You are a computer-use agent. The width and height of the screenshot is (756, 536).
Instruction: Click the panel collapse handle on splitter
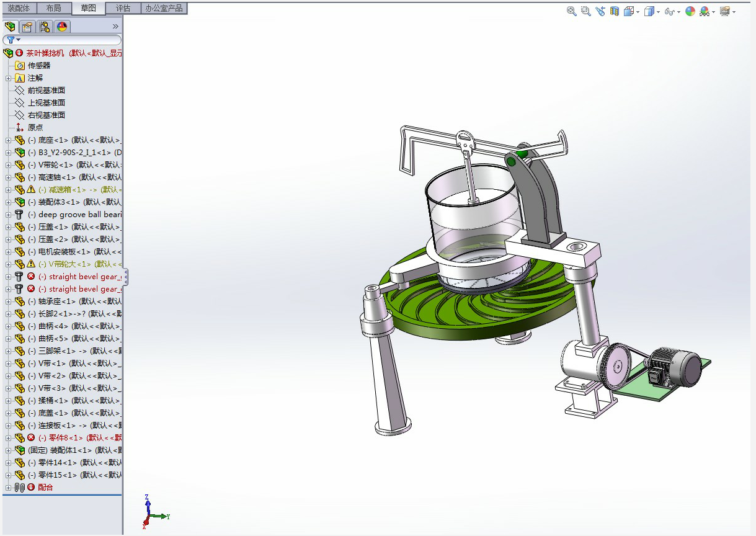tap(125, 277)
